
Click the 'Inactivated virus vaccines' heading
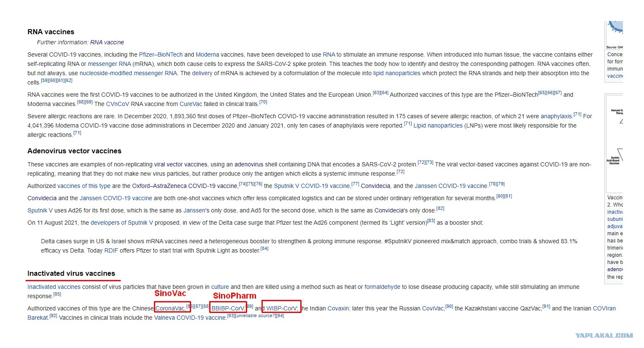click(71, 273)
